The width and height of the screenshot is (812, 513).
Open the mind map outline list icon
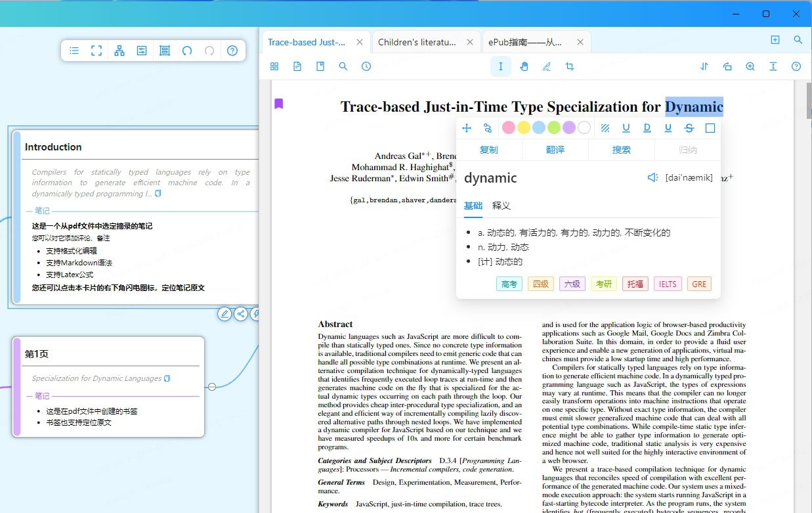coord(74,51)
